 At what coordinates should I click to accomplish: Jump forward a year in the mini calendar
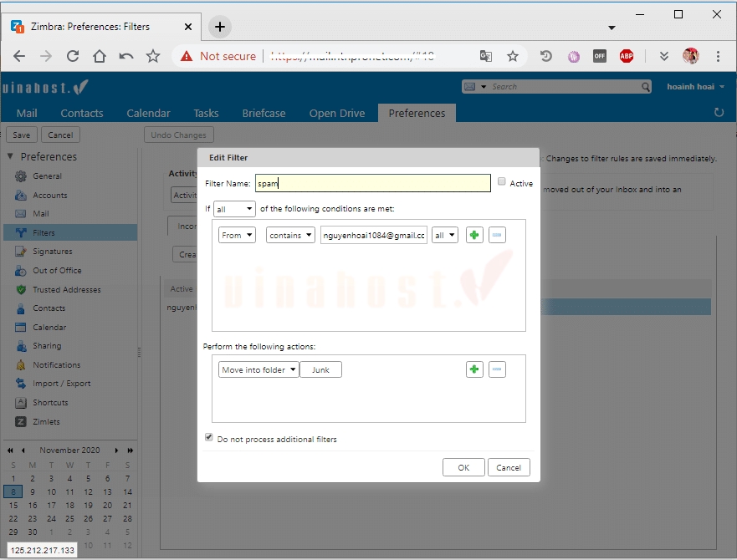point(131,450)
